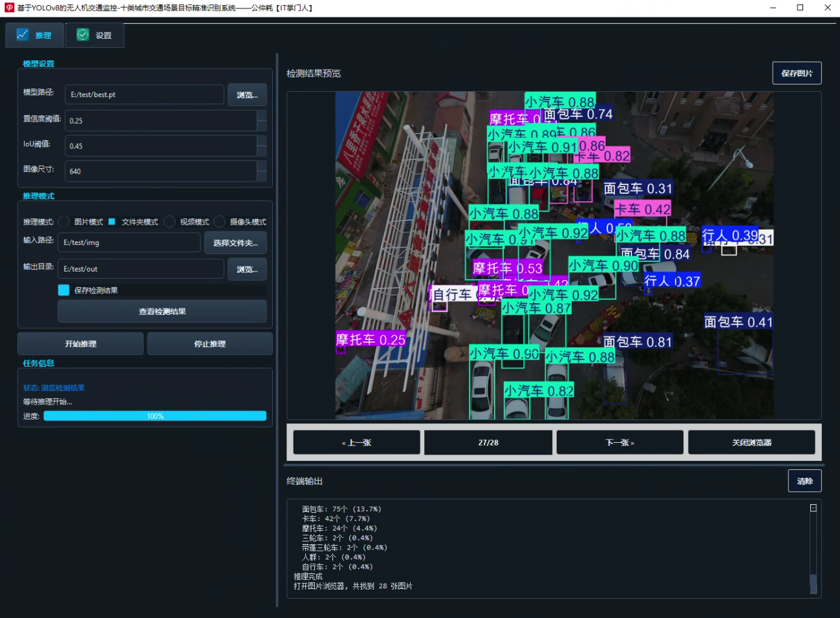Click the terminal line 带蓬三轮车: 2个 (0.4%)

[345, 548]
